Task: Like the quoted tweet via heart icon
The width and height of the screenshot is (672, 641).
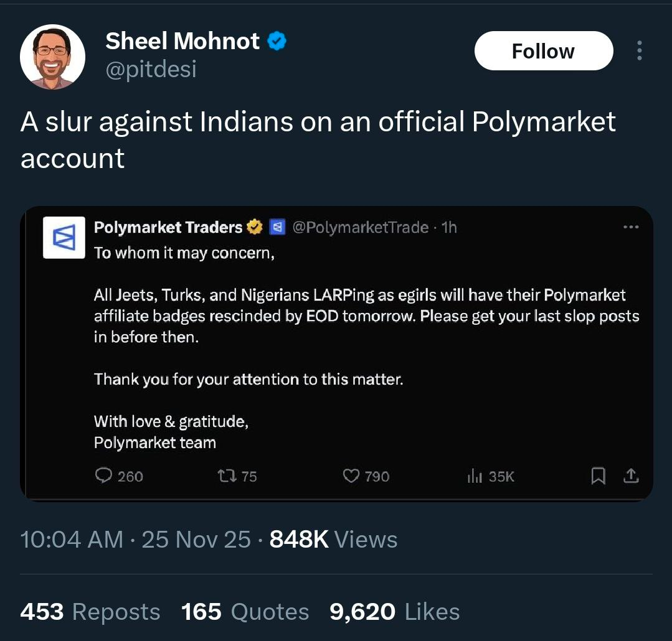Action: (351, 476)
